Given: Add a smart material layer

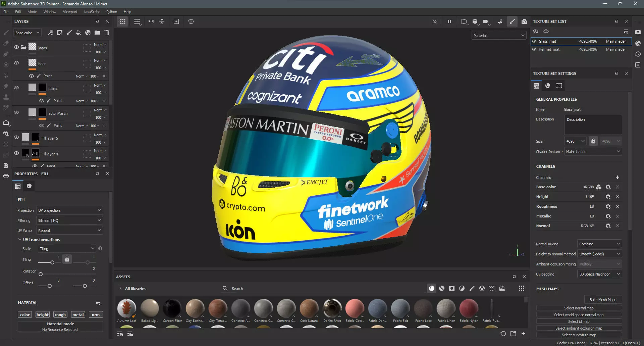Looking at the screenshot, I should [x=88, y=33].
